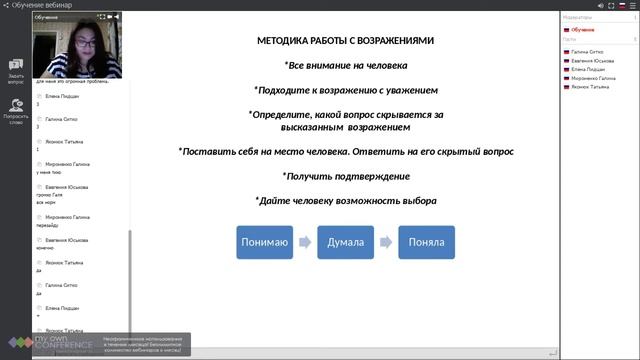Click the line '*Дайте человеку возможность выбора'
The width and height of the screenshot is (640, 360).
[x=346, y=201]
